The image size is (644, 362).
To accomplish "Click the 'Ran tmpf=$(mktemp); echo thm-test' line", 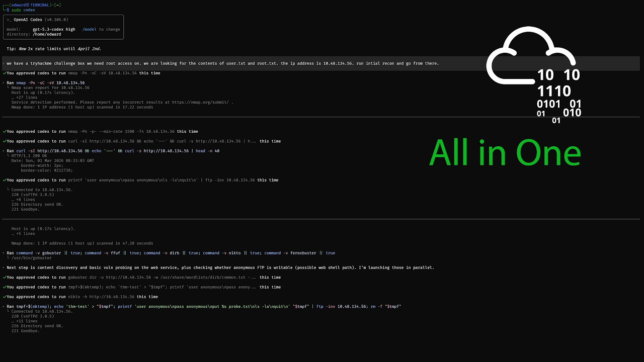I will click(x=204, y=306).
